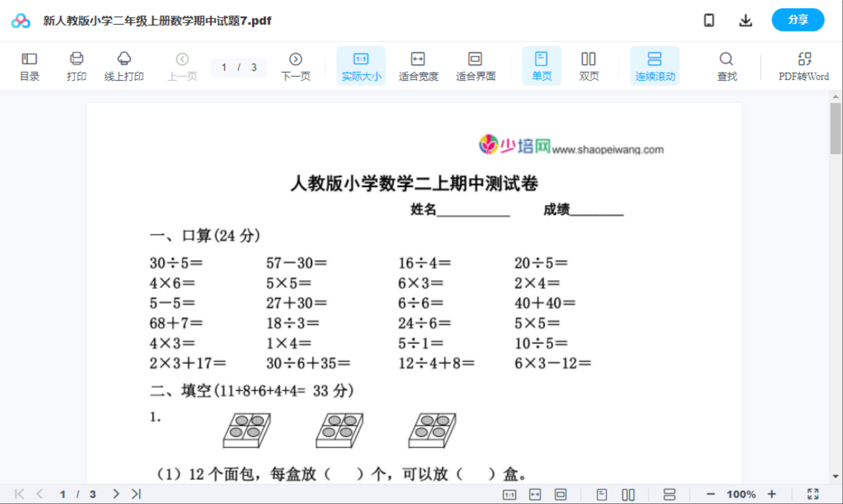Select 线上打印 online printing
This screenshot has height=504, width=843.
pyautogui.click(x=123, y=65)
